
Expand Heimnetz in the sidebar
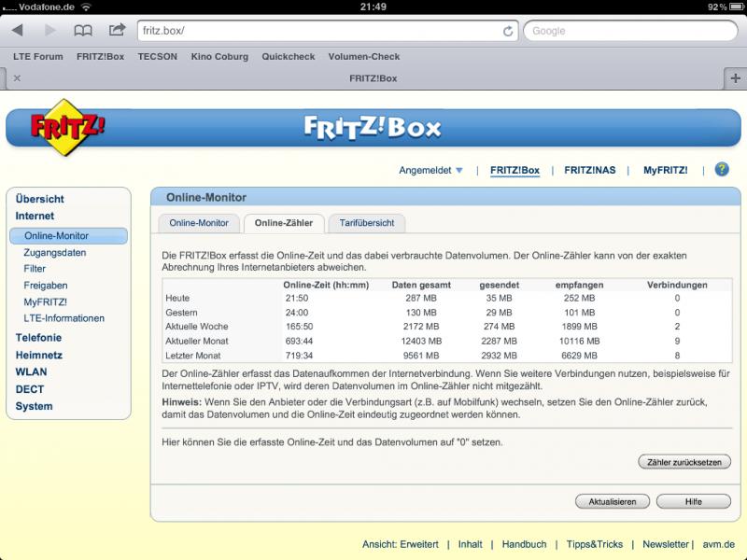click(39, 355)
